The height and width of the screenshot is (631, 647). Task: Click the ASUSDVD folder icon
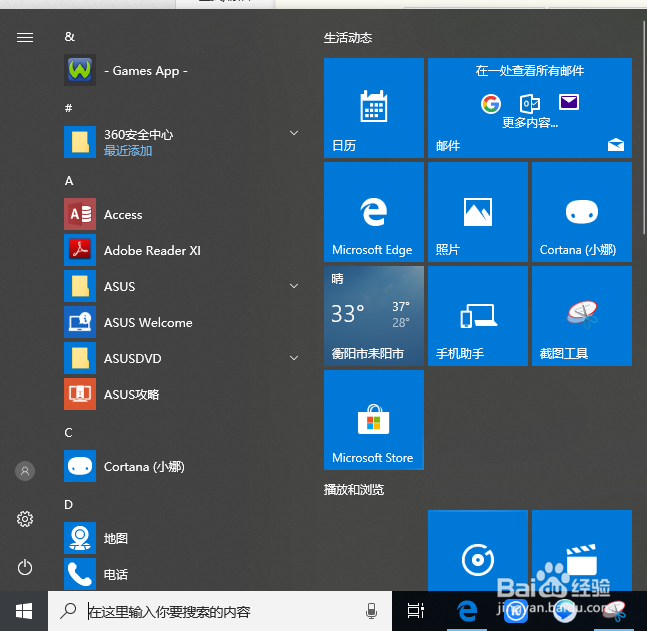(x=80, y=358)
